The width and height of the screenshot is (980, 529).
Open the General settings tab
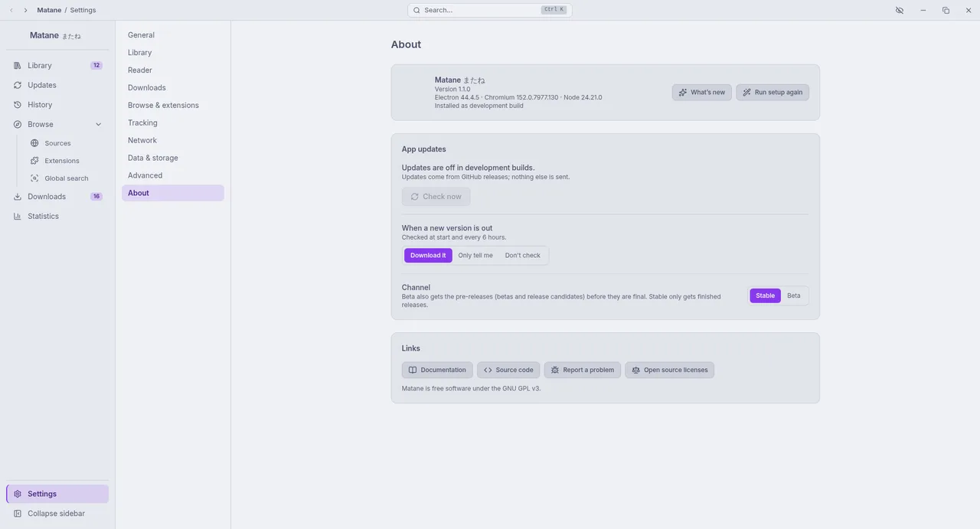point(173,35)
